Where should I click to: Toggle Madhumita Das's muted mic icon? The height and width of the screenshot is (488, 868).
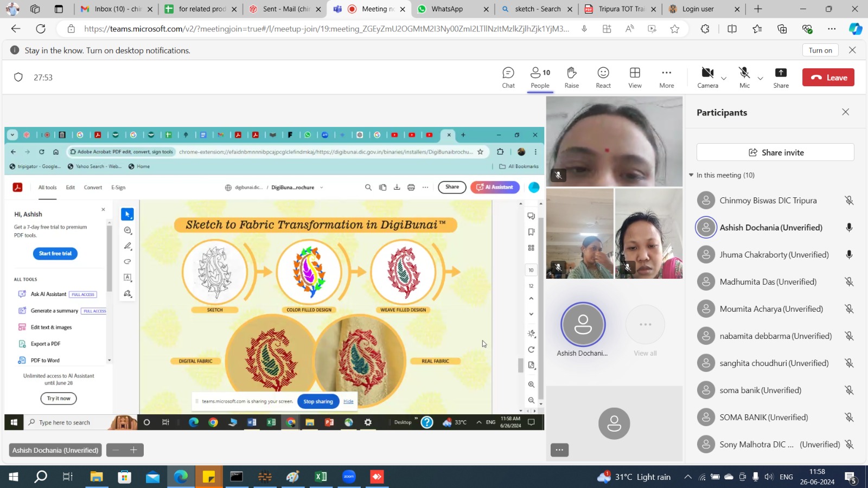pyautogui.click(x=849, y=282)
